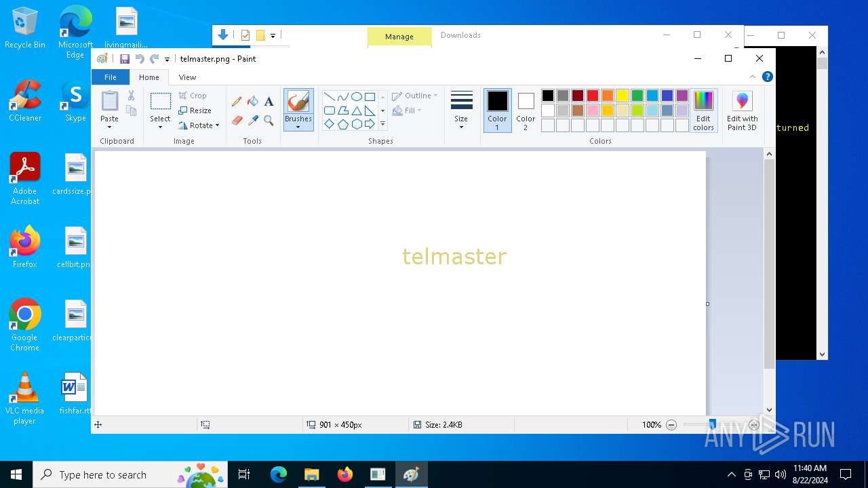Choose the Pentagon shape
This screenshot has height=488, width=868.
pyautogui.click(x=343, y=124)
